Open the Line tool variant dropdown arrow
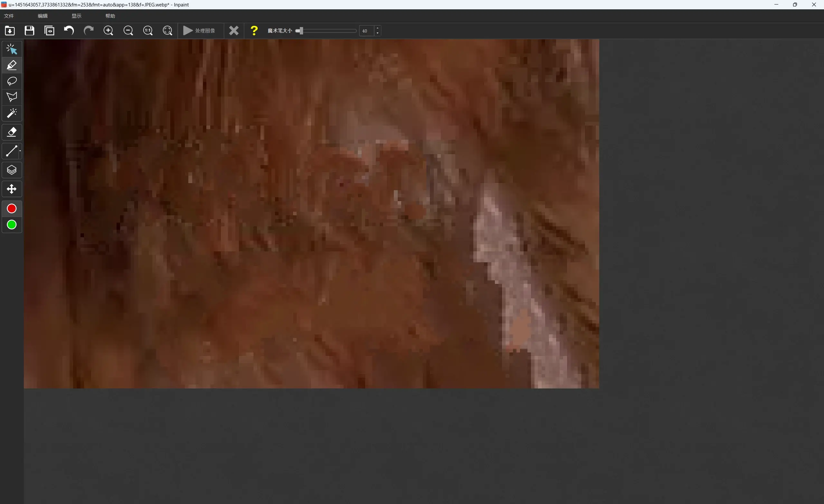The image size is (824, 504). coord(19,151)
